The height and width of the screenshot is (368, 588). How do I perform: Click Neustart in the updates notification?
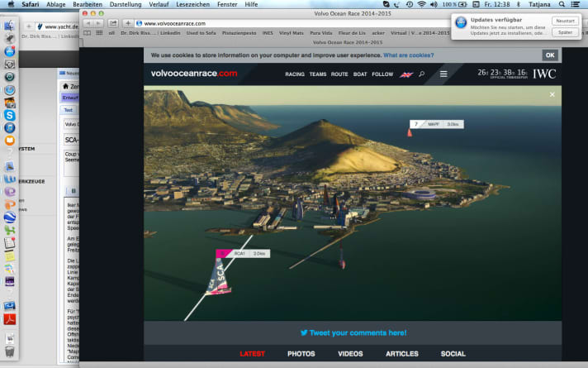click(x=565, y=21)
